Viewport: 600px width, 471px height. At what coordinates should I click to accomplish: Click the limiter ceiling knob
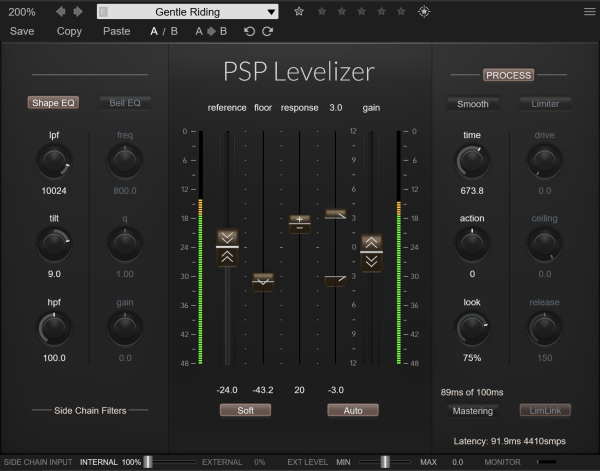[x=545, y=244]
